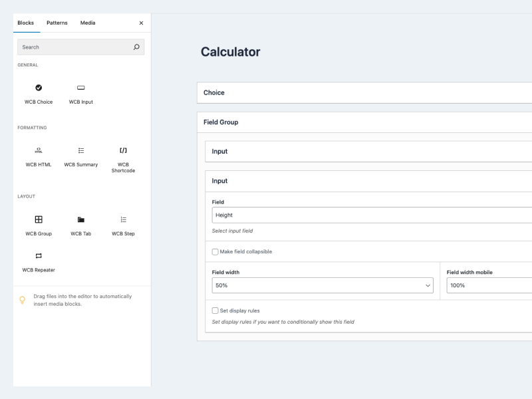Check the Set display rules option
532x399 pixels.
coord(215,311)
